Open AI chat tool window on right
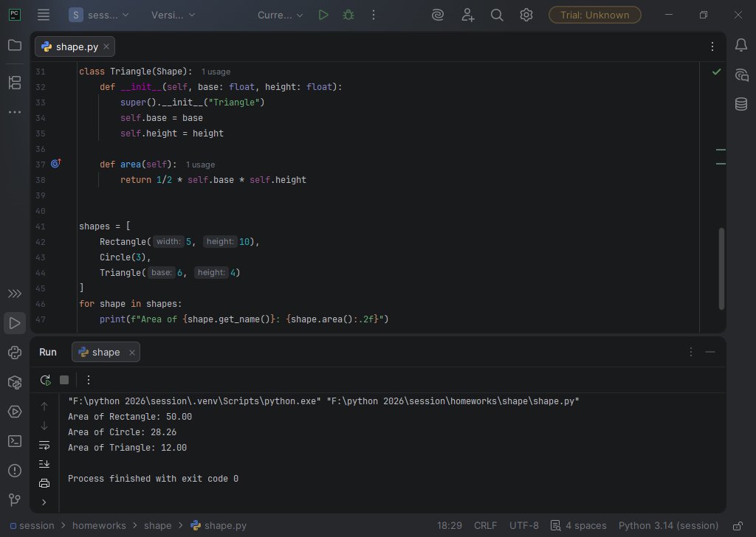Image resolution: width=756 pixels, height=537 pixels. (x=741, y=75)
